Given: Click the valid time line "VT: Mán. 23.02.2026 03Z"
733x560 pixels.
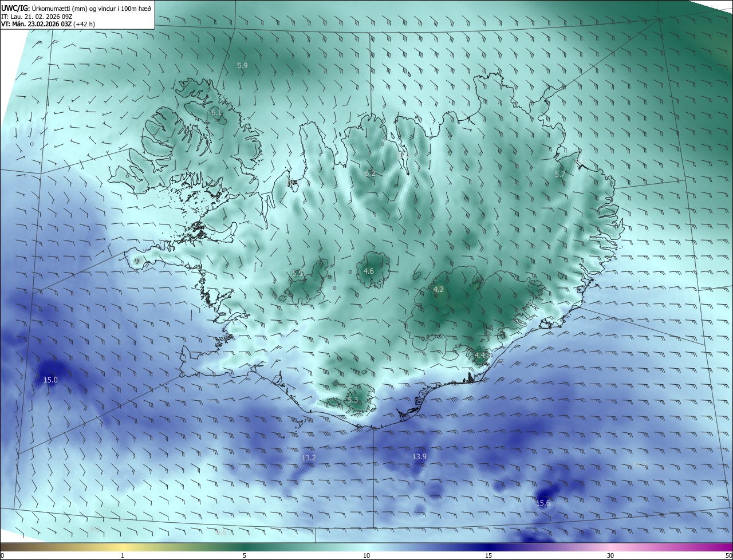Looking at the screenshot, I should (36, 24).
